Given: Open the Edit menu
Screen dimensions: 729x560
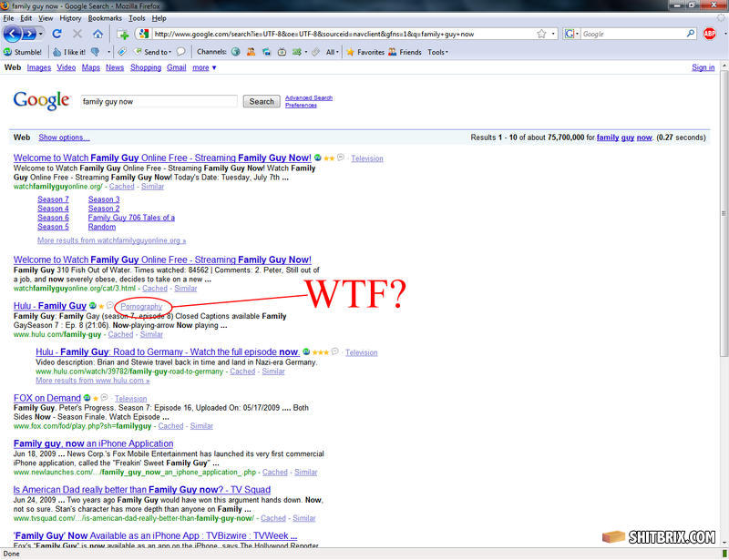Looking at the screenshot, I should click(26, 18).
